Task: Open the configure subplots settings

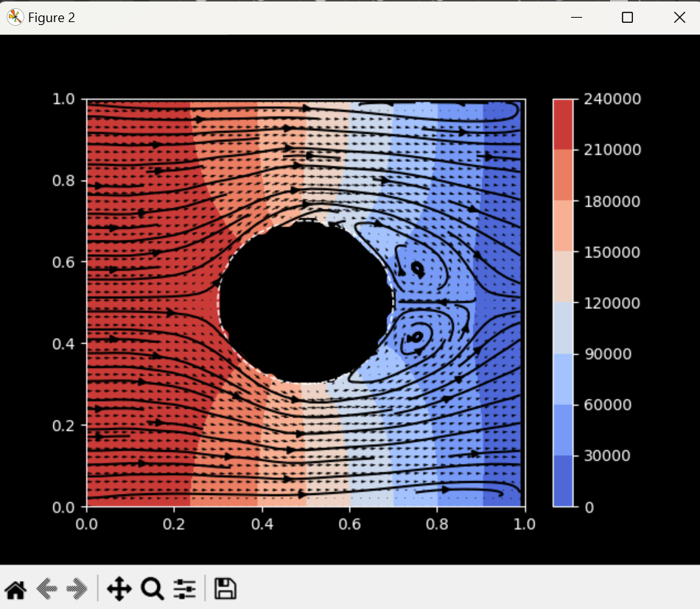Action: [183, 588]
